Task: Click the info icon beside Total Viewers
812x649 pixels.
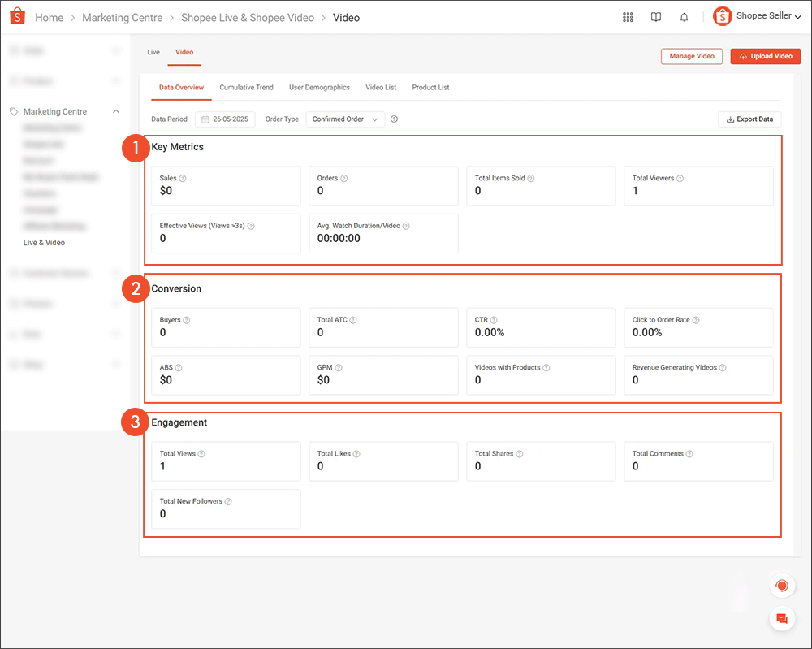Action: (x=680, y=178)
